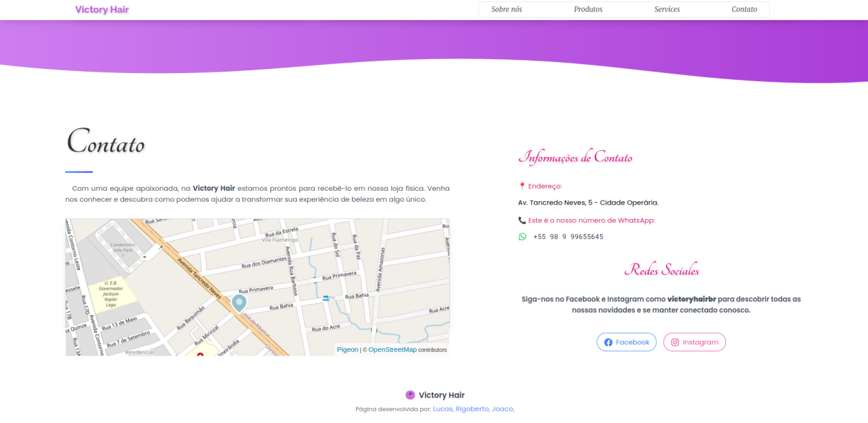
Task: Open the OpenStreetMap contributors link
Action: pos(392,350)
